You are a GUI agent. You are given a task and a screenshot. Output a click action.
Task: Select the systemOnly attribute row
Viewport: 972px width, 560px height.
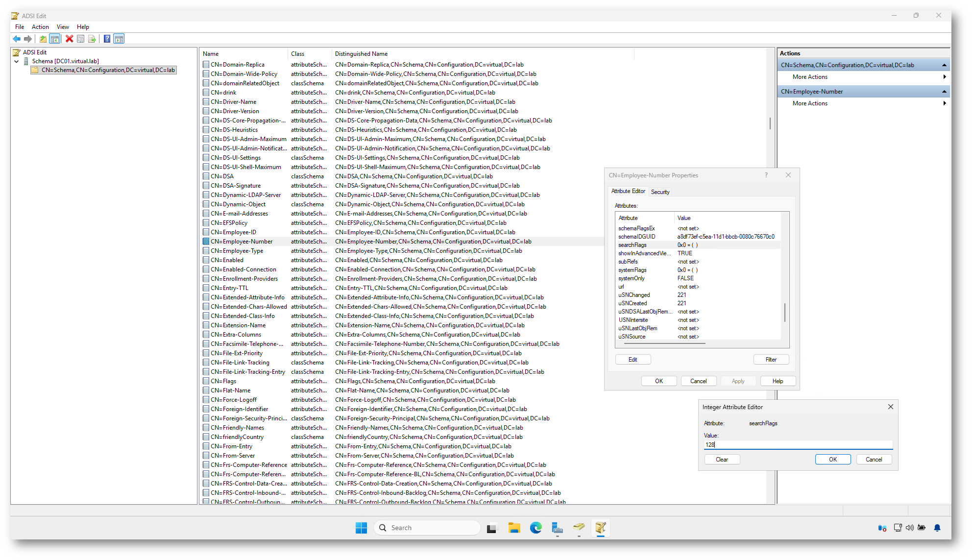coord(698,278)
